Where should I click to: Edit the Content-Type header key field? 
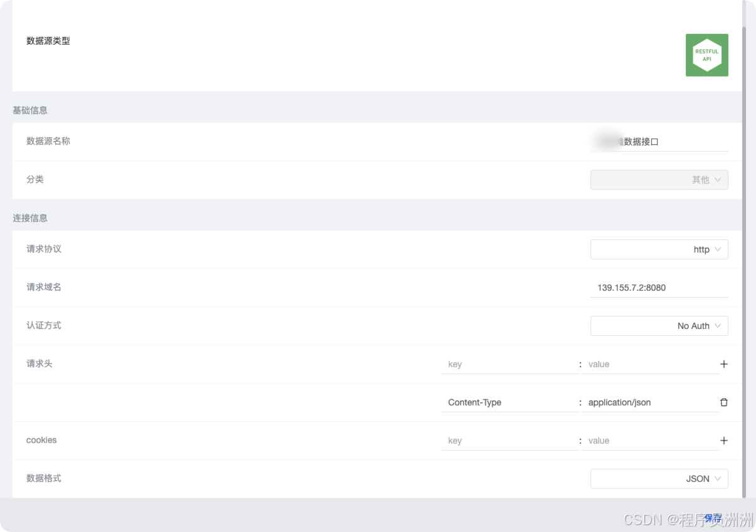point(509,402)
